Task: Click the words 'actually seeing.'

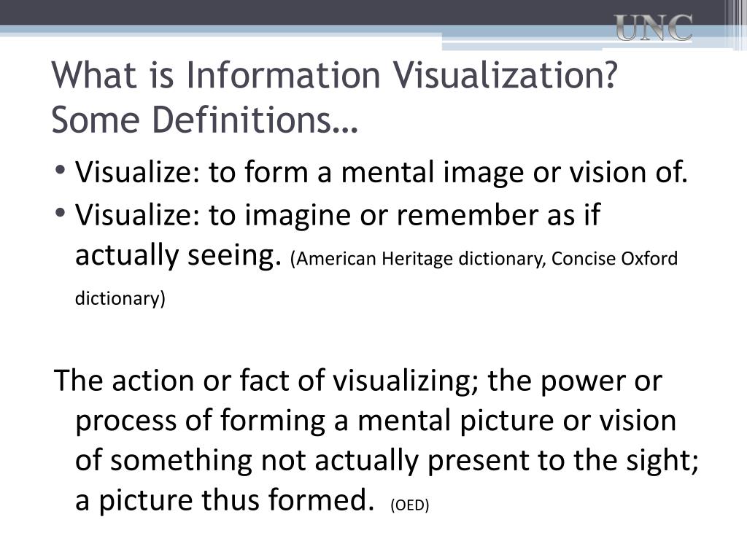Action: [179, 255]
